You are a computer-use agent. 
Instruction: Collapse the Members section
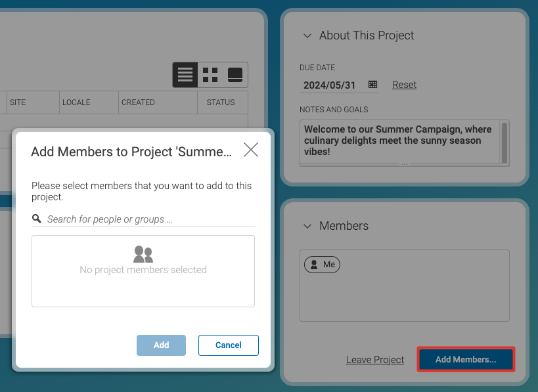click(307, 226)
